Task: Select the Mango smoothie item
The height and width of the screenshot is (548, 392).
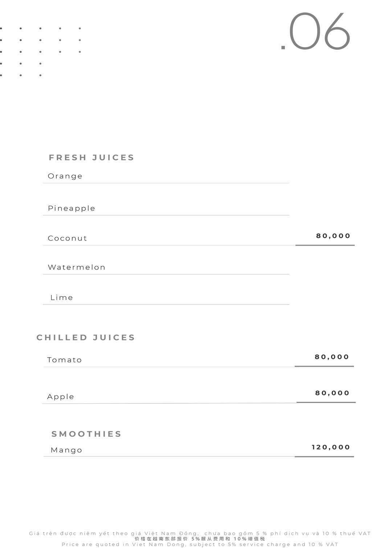Action: point(66,450)
